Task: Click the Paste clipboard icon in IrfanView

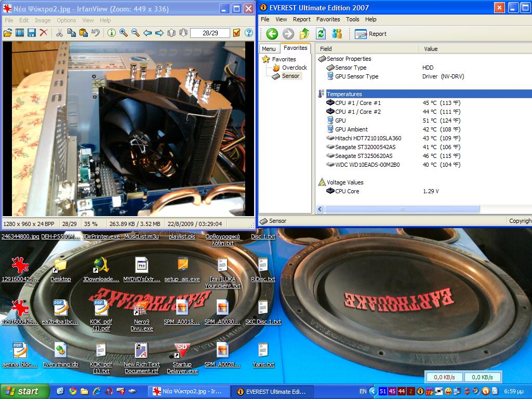Action: tap(84, 33)
